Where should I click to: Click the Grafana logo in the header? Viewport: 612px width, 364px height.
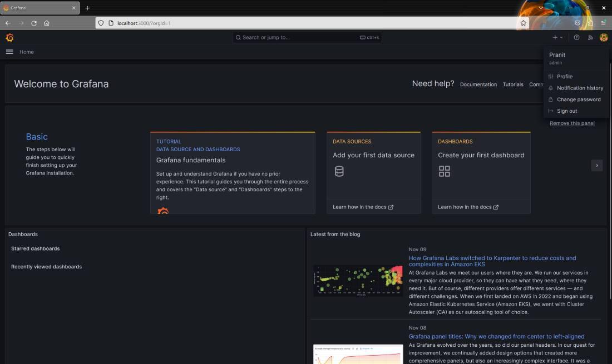tap(10, 37)
